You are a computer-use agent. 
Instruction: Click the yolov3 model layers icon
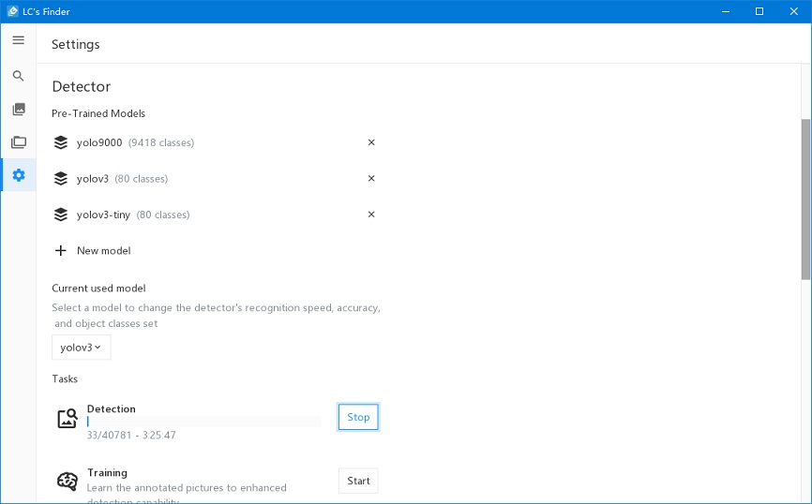pos(61,179)
